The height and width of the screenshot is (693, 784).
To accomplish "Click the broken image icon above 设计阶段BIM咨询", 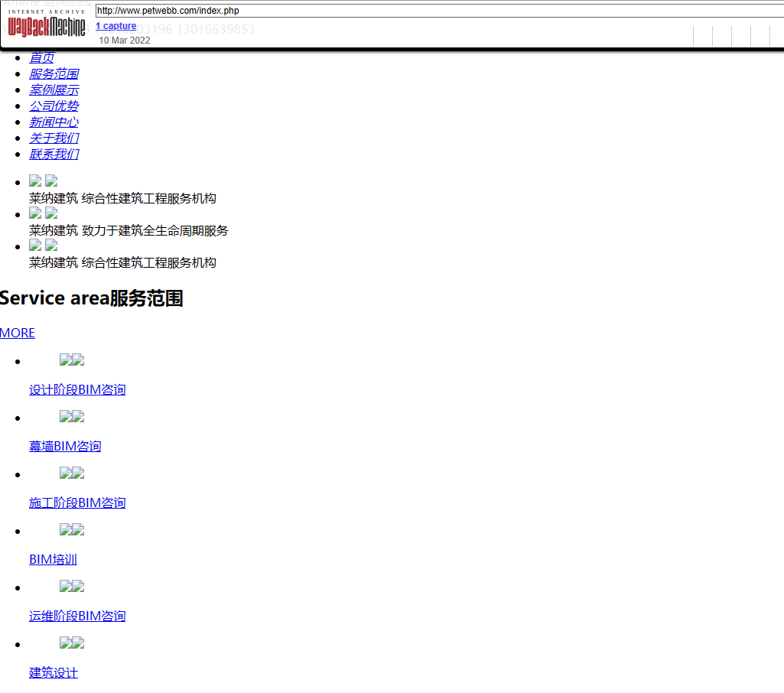I will [66, 360].
